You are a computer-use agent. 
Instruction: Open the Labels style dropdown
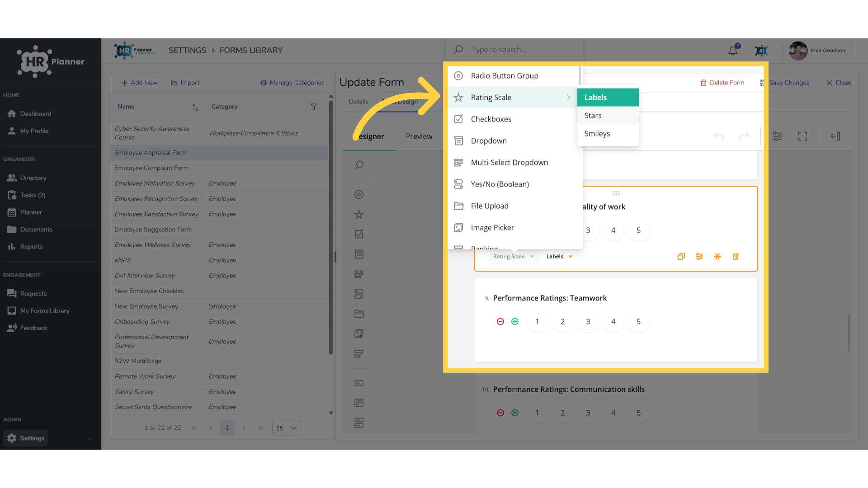tap(560, 257)
